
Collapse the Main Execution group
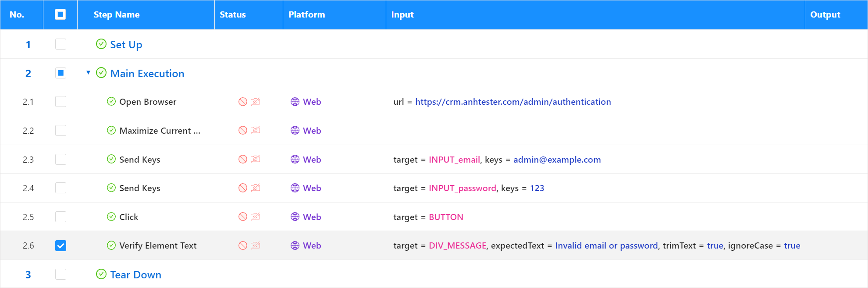[x=88, y=72]
